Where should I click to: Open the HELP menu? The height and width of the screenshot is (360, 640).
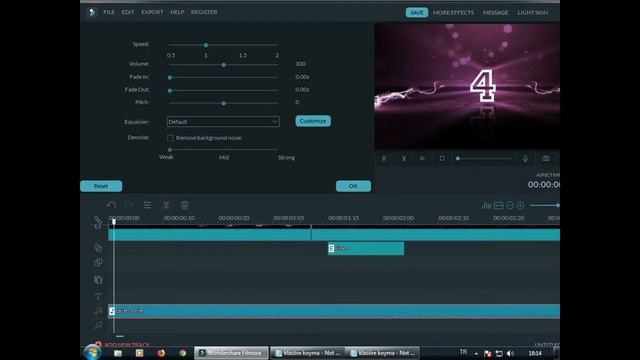tap(177, 12)
